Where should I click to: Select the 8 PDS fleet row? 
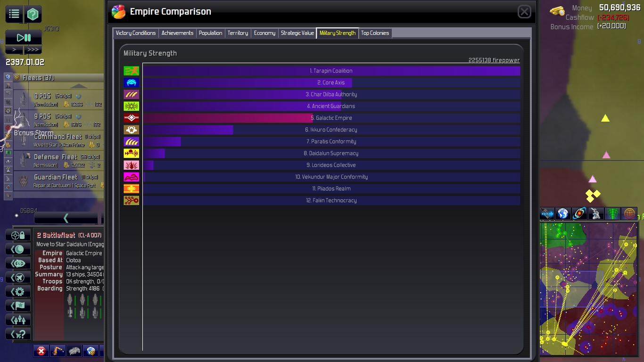click(x=58, y=100)
